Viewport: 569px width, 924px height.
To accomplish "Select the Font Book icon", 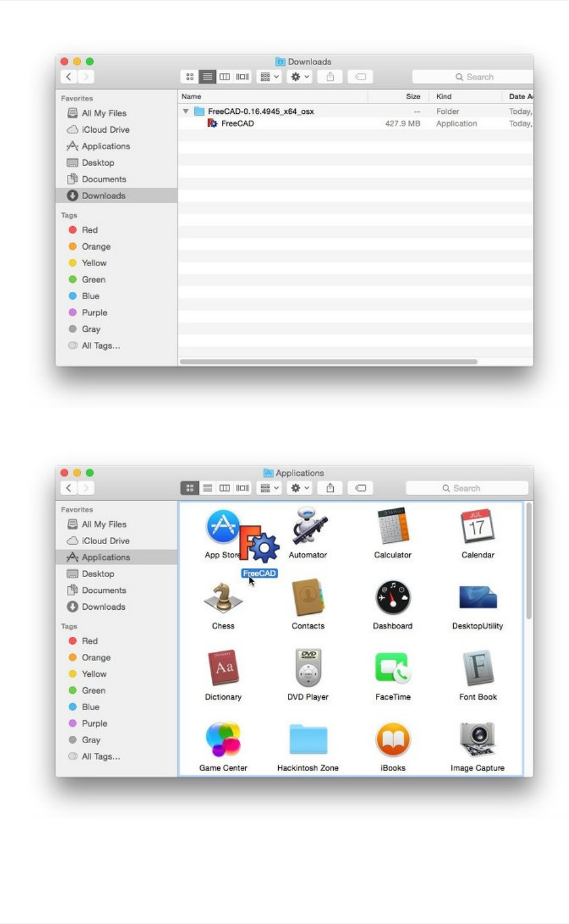I will tap(478, 668).
